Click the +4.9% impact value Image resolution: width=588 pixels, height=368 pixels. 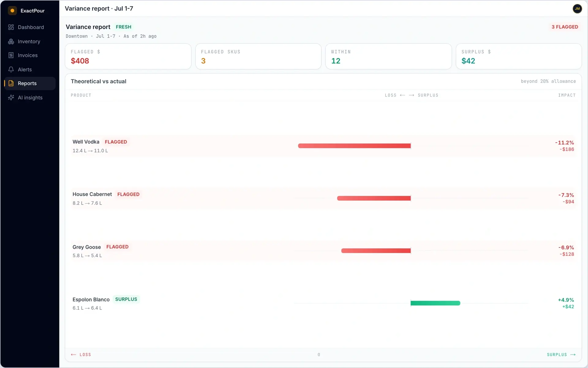(566, 300)
